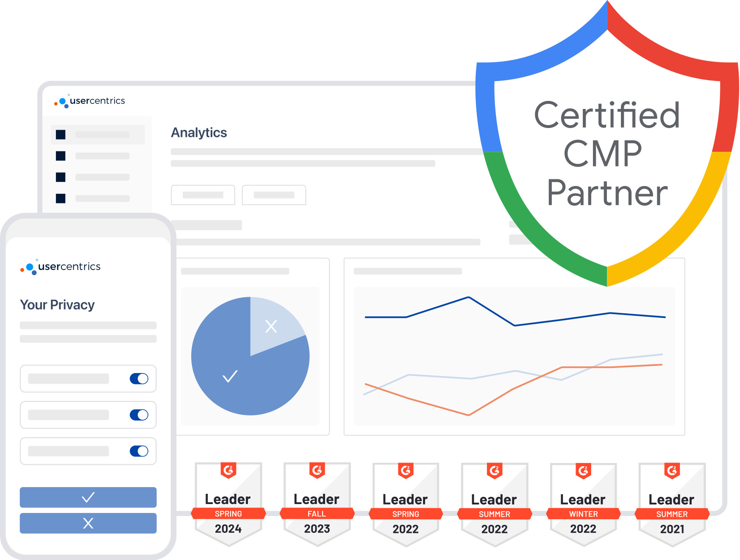This screenshot has height=560, width=740.
Task: Toggle the third privacy switch on the phone
Action: tap(139, 451)
